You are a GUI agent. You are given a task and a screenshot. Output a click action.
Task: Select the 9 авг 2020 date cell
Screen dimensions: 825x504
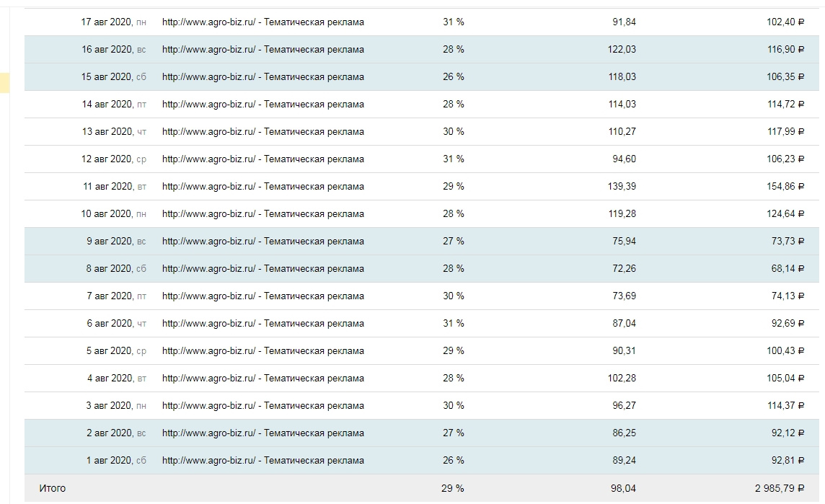coord(116,241)
